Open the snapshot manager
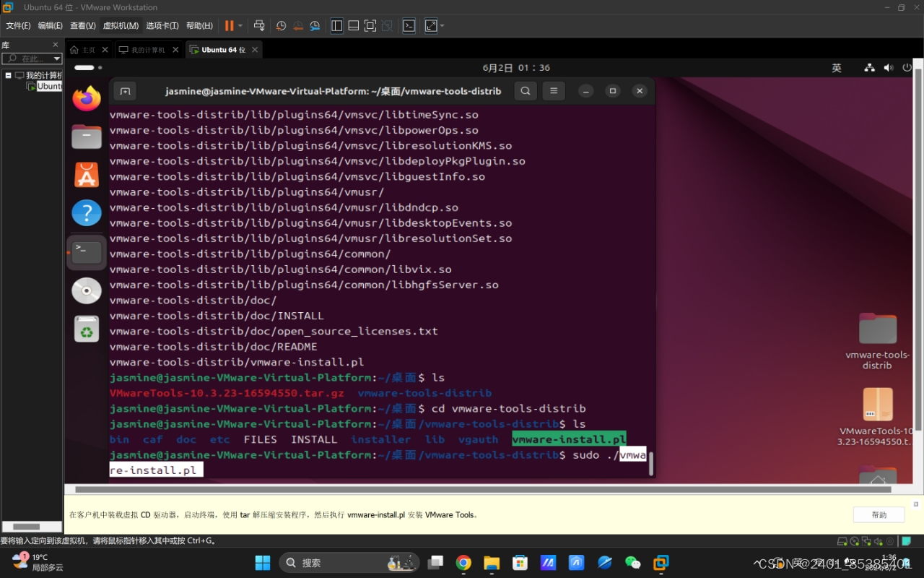Screen dimensions: 924x578 pyautogui.click(x=315, y=25)
